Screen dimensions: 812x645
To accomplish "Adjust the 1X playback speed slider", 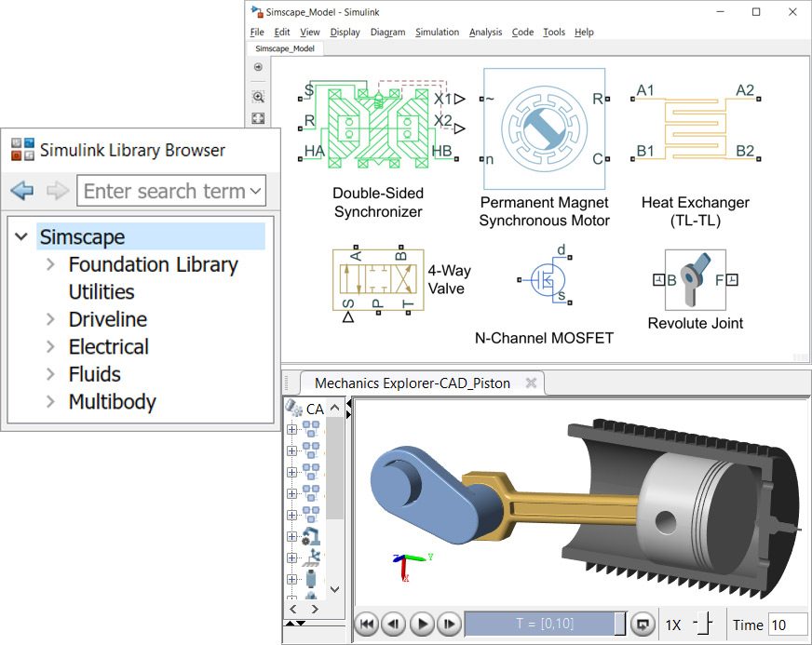I will click(x=703, y=624).
